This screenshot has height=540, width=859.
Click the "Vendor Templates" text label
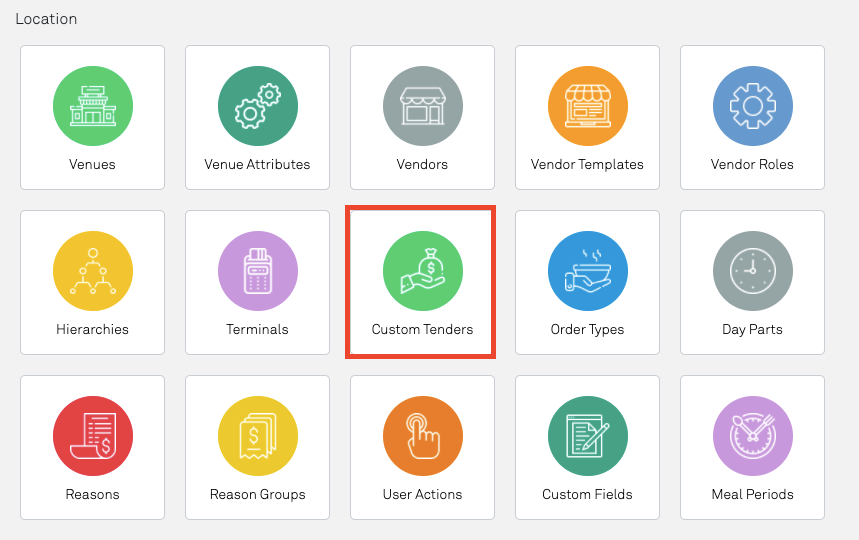(587, 164)
